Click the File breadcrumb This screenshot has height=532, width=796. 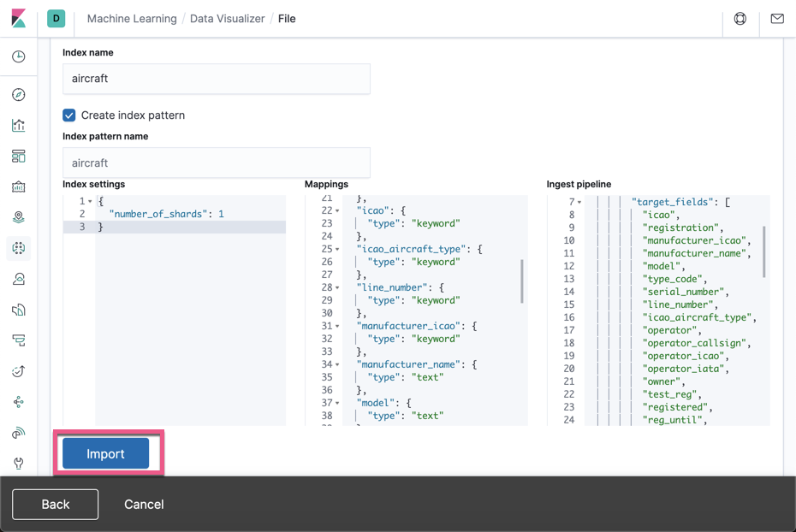(x=287, y=19)
